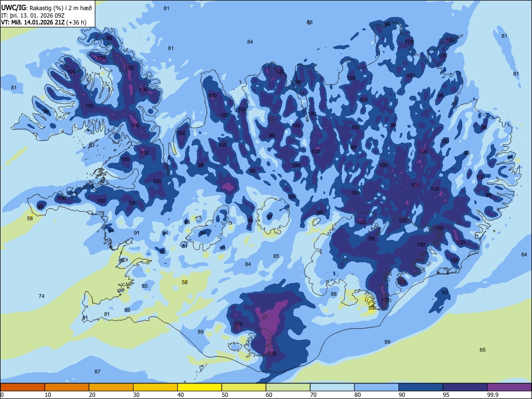This screenshot has width=532, height=399.
Task: Click the dark orange 0–10 legend swatch
Action: pyautogui.click(x=22, y=387)
